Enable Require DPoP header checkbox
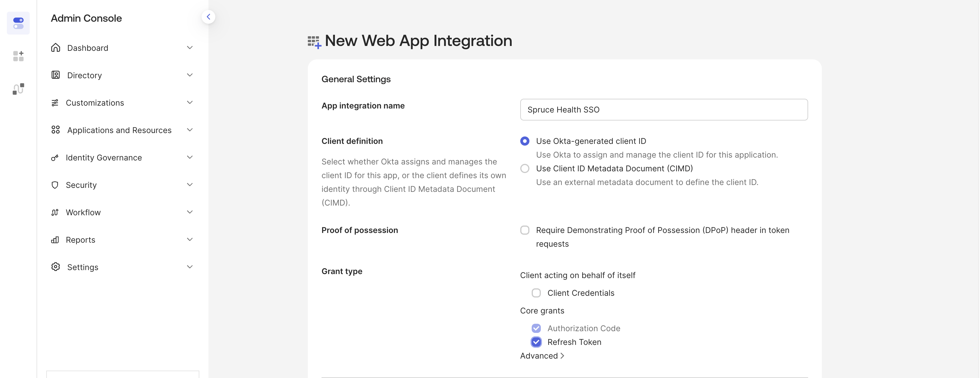 tap(525, 230)
